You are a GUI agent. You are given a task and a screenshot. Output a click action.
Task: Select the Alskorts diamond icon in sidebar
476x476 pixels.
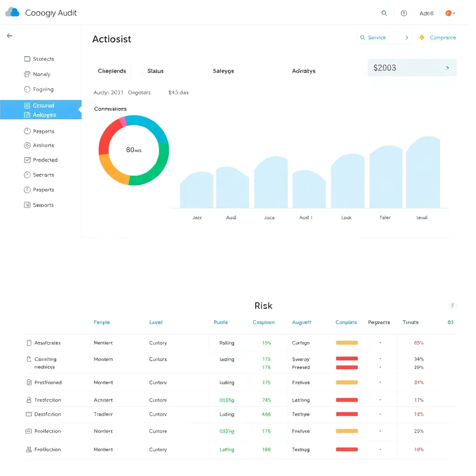28,145
